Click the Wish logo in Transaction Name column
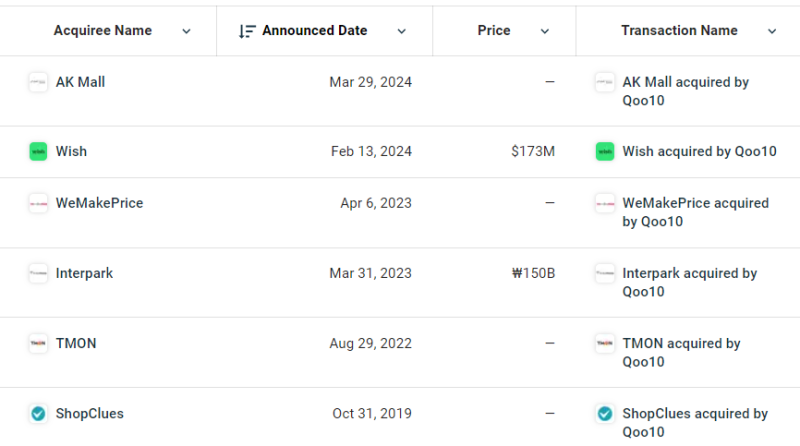 click(x=605, y=152)
